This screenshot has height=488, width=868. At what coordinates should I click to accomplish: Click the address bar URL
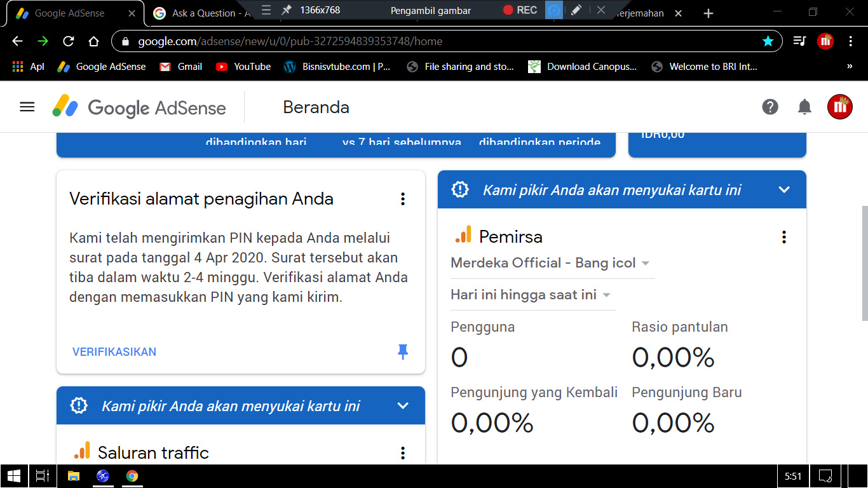point(290,41)
